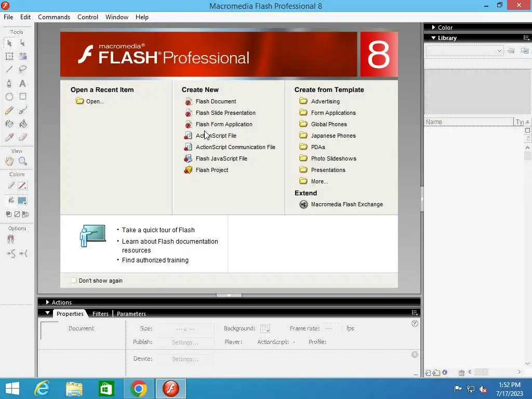Click the Library Name column header
Screen dimensions: 532x399
pyautogui.click(x=469, y=122)
